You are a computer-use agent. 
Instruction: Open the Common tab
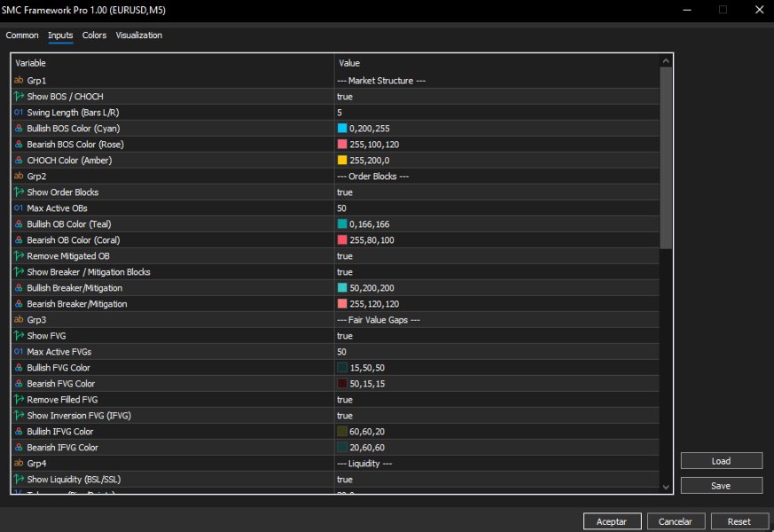pos(22,35)
